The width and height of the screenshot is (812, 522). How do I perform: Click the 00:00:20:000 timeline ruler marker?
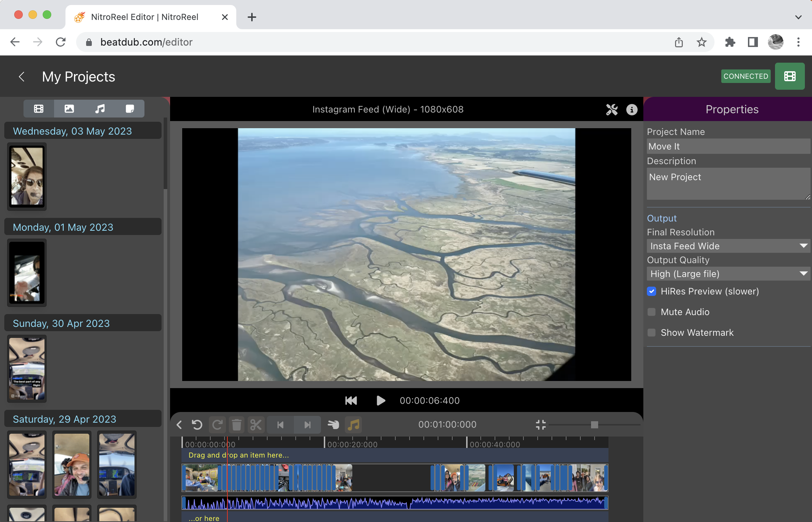(x=352, y=444)
